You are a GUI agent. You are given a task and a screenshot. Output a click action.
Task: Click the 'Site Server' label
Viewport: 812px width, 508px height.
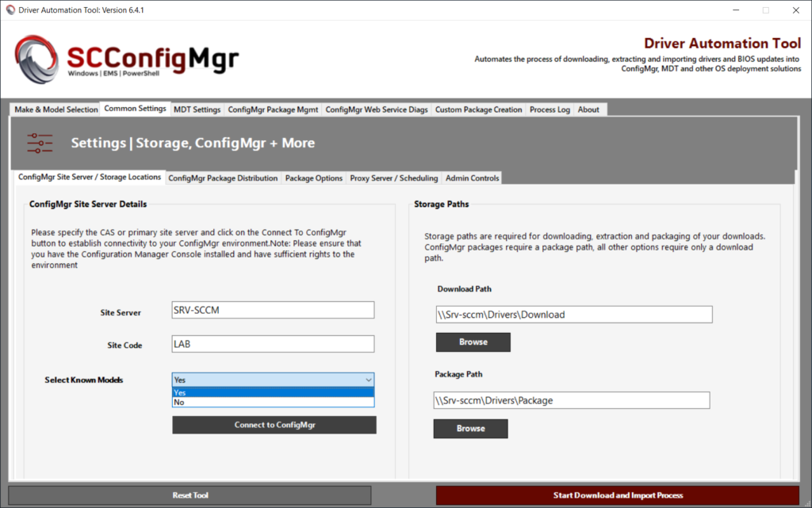(x=121, y=312)
